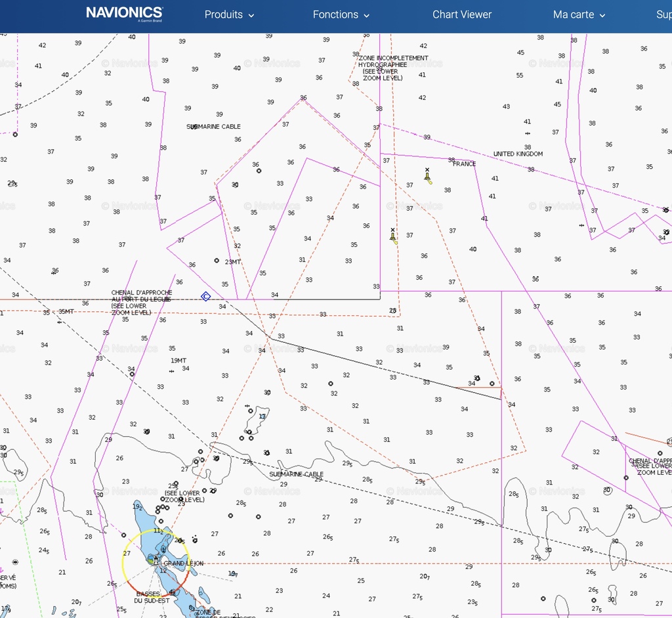
Task: Click the wreck symbol below the 19MT label
Action: [x=171, y=372]
